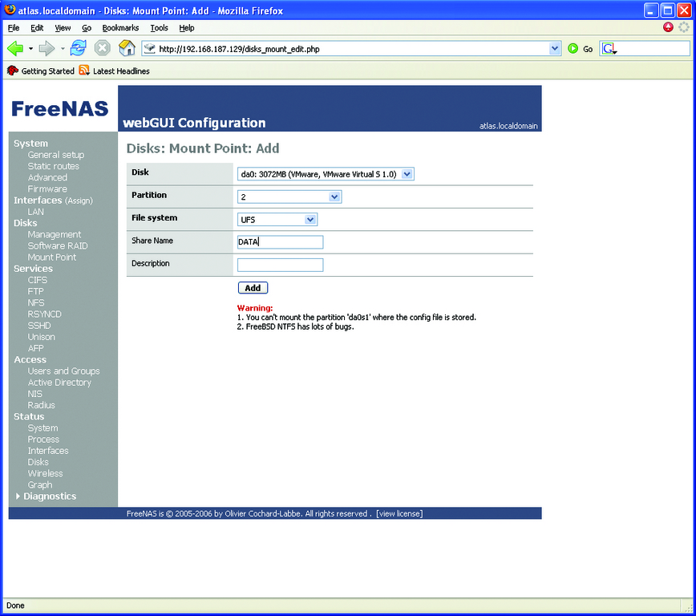This screenshot has height=616, width=696.
Task: Click the Forward arrow navigation icon
Action: (47, 48)
